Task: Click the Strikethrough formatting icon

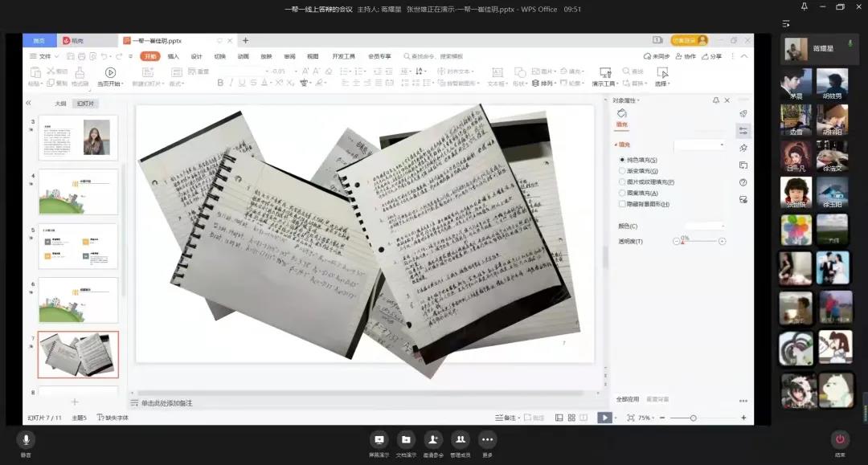Action: click(x=253, y=83)
